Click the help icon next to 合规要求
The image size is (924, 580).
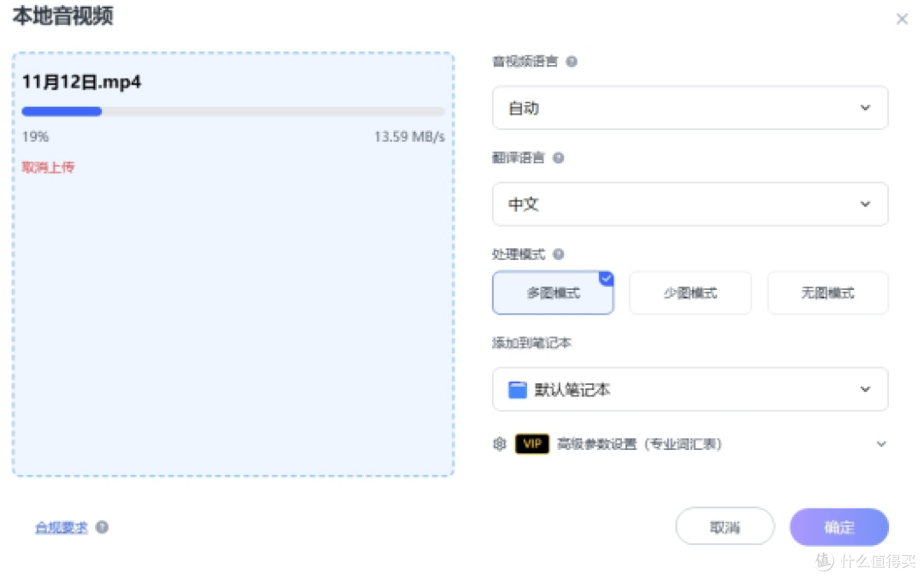pyautogui.click(x=102, y=527)
